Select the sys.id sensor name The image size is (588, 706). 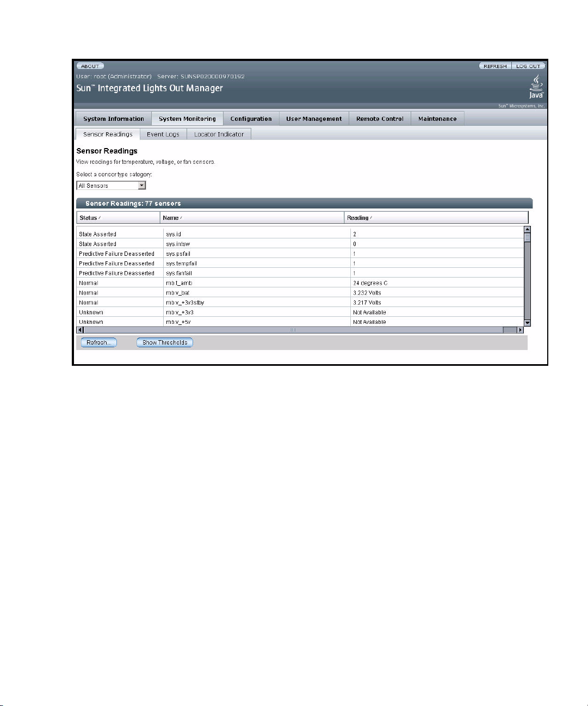point(174,234)
